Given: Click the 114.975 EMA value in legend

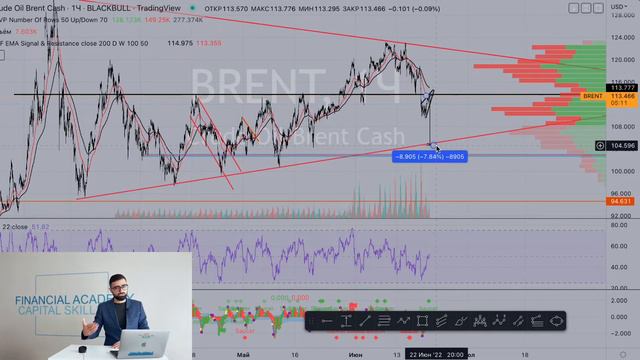Looking at the screenshot, I should coord(180,43).
